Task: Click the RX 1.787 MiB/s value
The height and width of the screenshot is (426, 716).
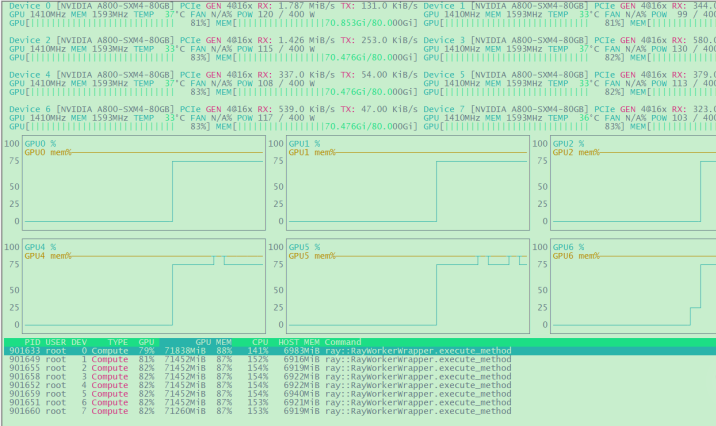Action: pyautogui.click(x=305, y=6)
